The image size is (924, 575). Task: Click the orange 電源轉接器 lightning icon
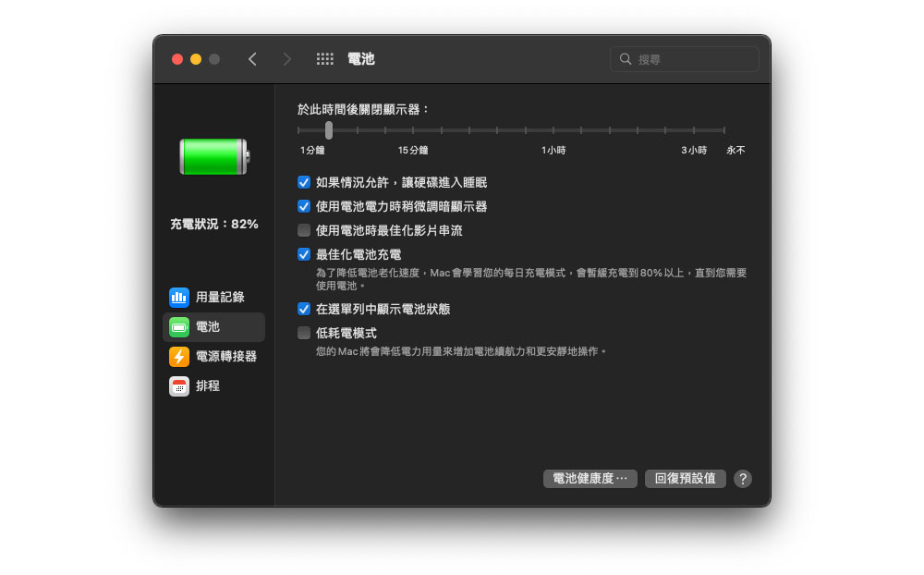tap(179, 356)
